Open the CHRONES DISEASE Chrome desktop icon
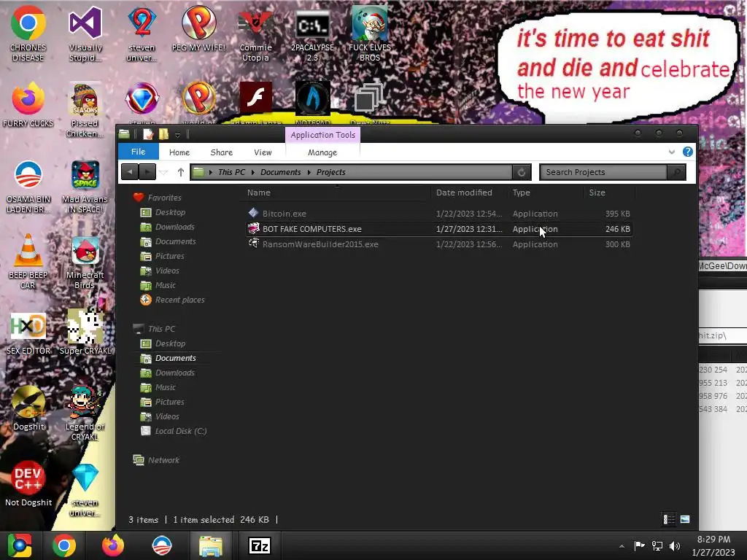This screenshot has width=747, height=560. click(28, 34)
